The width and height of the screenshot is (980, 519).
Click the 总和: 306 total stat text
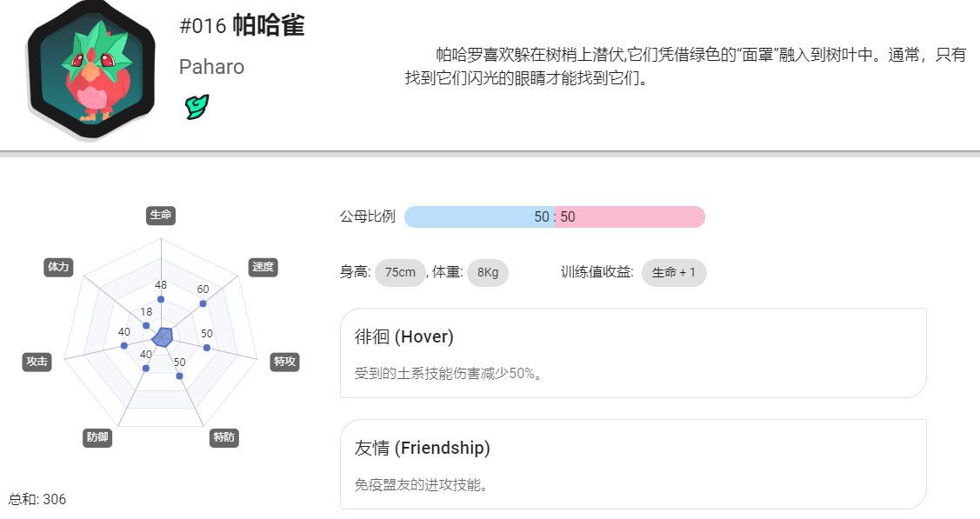pos(37,499)
